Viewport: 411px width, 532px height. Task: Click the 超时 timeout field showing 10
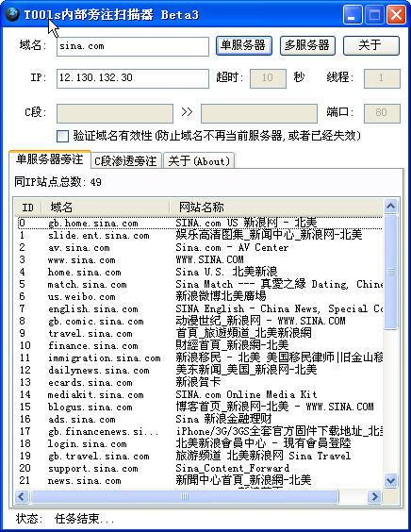268,78
